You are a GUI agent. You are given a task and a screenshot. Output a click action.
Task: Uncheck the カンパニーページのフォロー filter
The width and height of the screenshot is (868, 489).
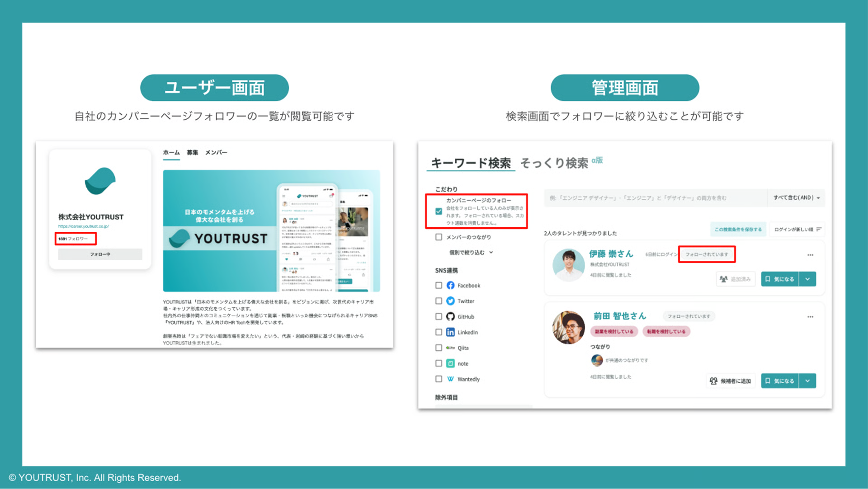pos(439,211)
